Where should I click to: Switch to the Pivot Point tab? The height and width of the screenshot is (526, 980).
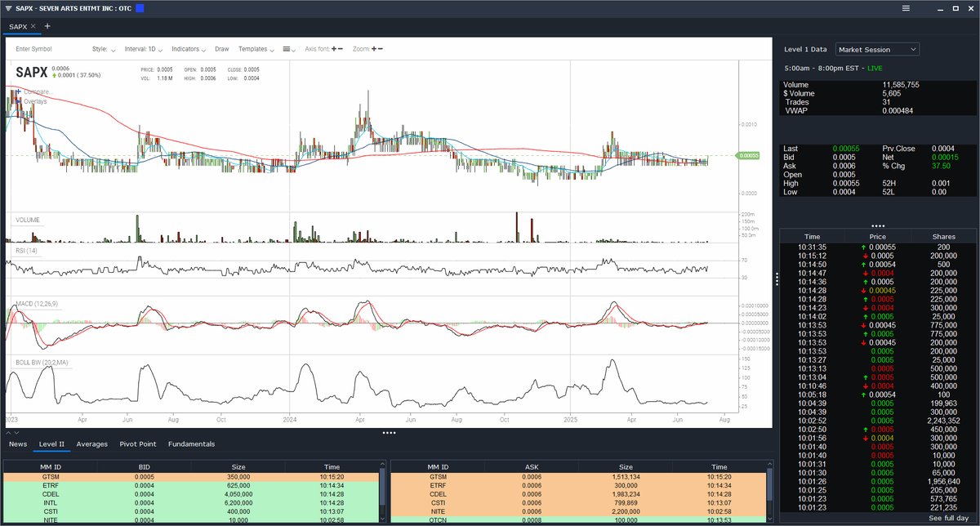[x=137, y=444]
